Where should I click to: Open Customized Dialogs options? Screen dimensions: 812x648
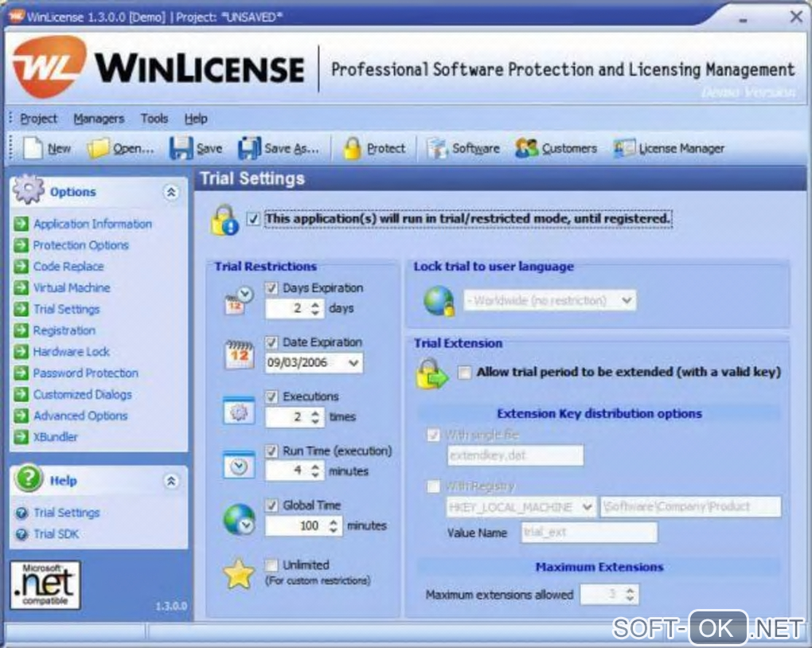(x=82, y=394)
